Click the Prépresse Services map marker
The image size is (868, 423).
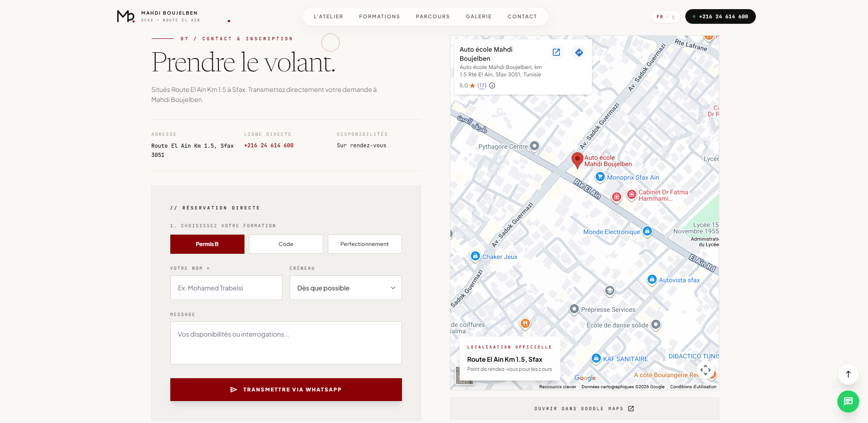coord(574,309)
